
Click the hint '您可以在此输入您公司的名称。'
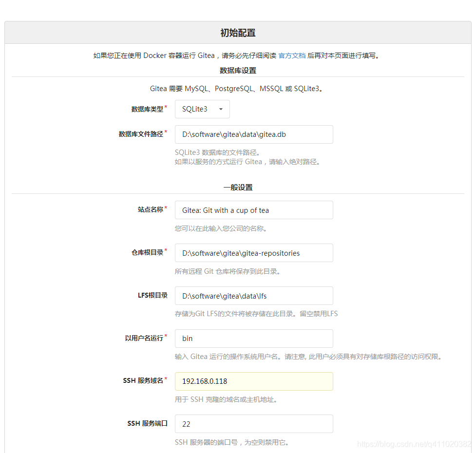221,228
